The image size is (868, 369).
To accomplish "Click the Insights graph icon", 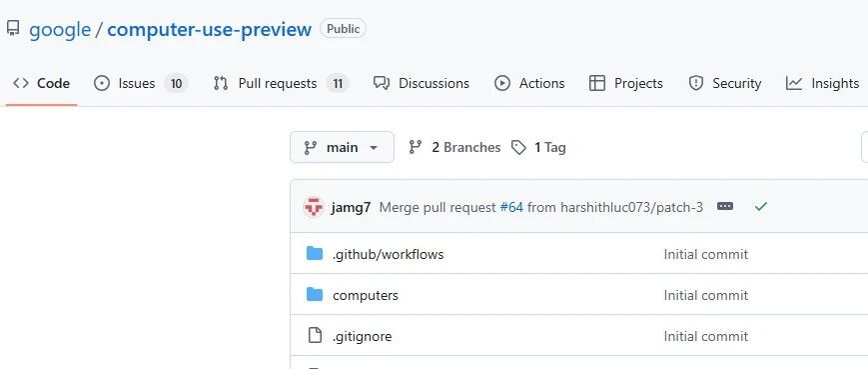I will (x=794, y=84).
